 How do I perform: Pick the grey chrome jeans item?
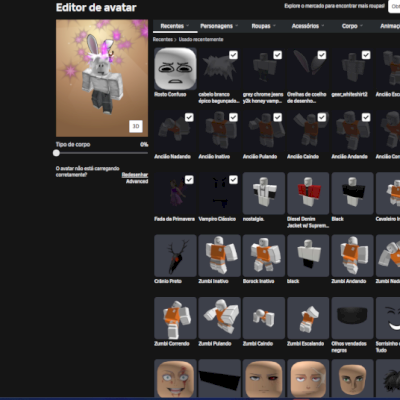coord(264,69)
